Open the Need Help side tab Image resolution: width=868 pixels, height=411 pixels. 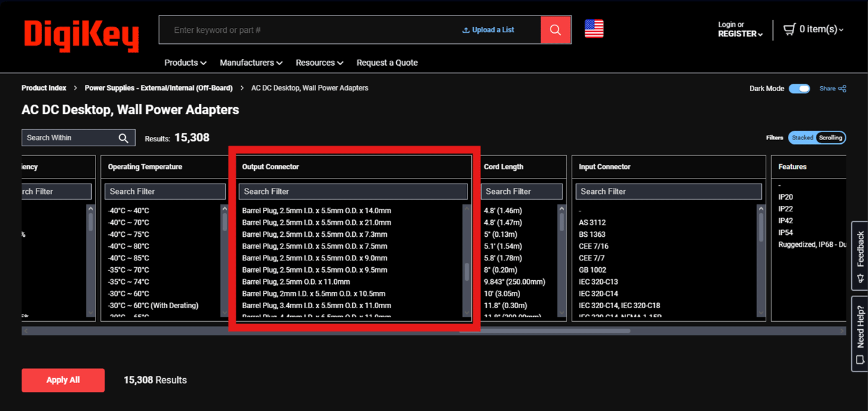click(x=860, y=334)
